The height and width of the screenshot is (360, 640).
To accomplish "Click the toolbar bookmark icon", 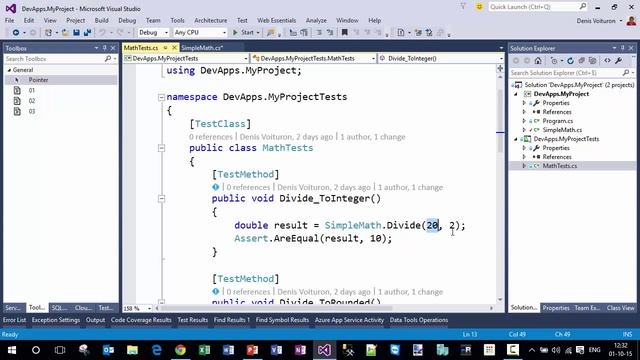I will point(344,33).
